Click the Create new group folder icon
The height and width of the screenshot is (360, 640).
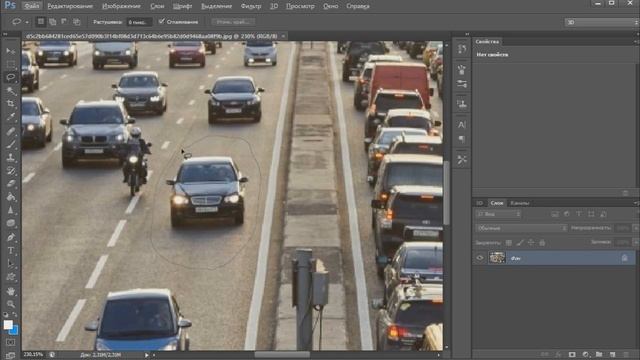599,354
